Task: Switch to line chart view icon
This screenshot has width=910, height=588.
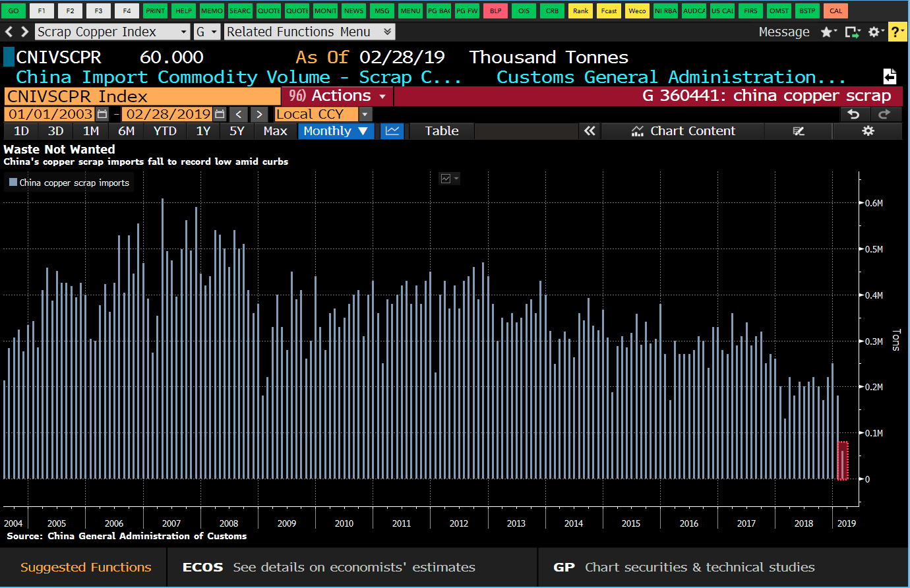Action: point(392,131)
